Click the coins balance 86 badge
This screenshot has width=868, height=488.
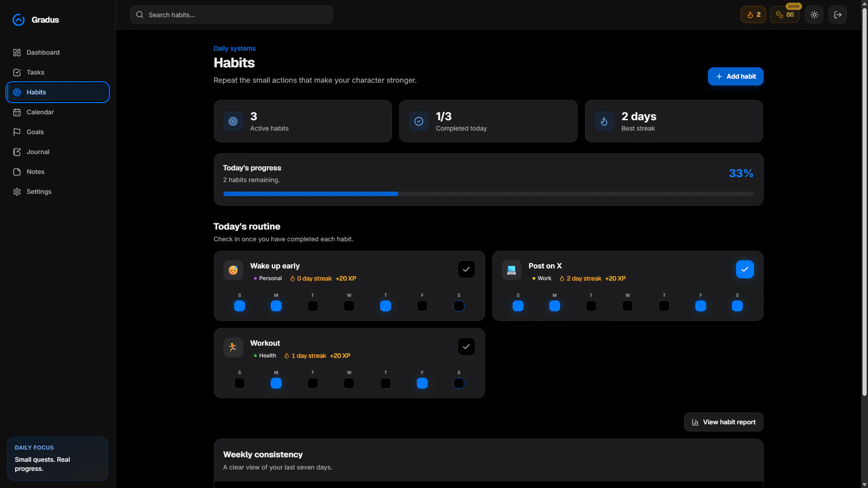point(785,14)
